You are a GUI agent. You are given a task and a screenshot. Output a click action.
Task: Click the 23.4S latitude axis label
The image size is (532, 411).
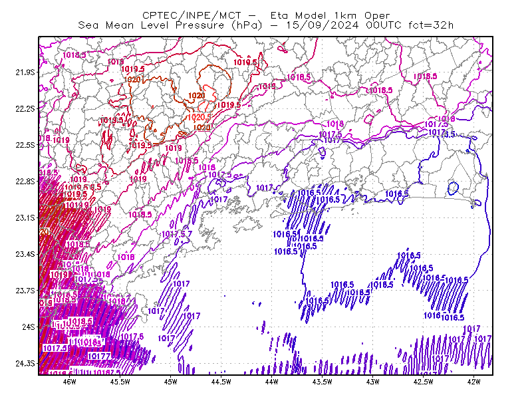pyautogui.click(x=25, y=254)
